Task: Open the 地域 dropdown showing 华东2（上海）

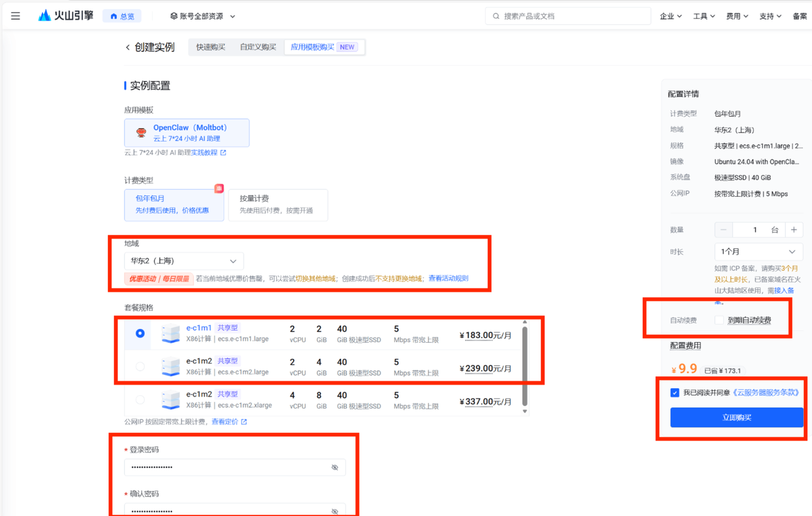Action: (x=184, y=261)
